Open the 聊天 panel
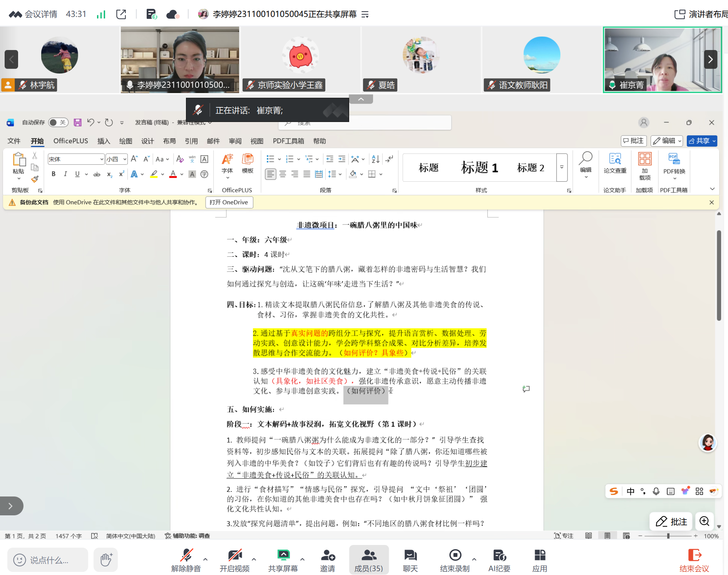The height and width of the screenshot is (575, 728). [x=410, y=560]
